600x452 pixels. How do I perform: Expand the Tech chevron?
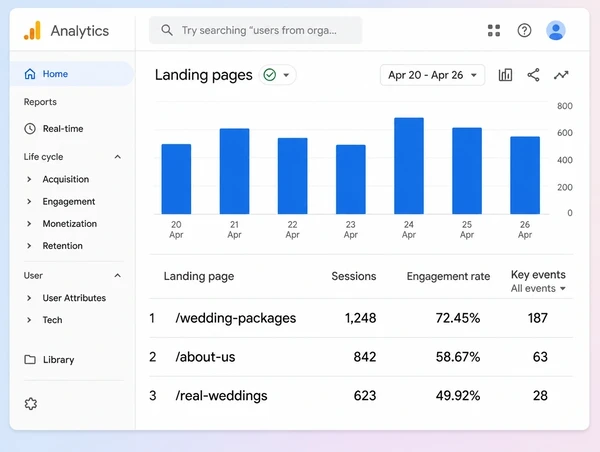pos(29,320)
